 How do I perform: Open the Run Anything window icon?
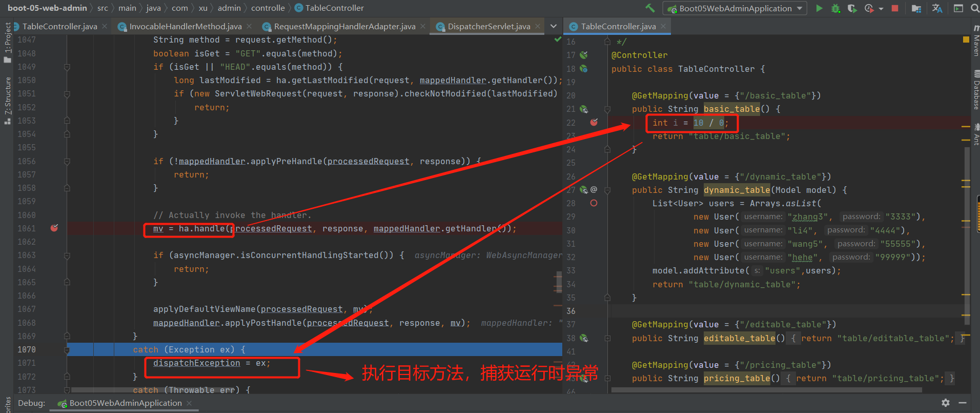(x=958, y=8)
